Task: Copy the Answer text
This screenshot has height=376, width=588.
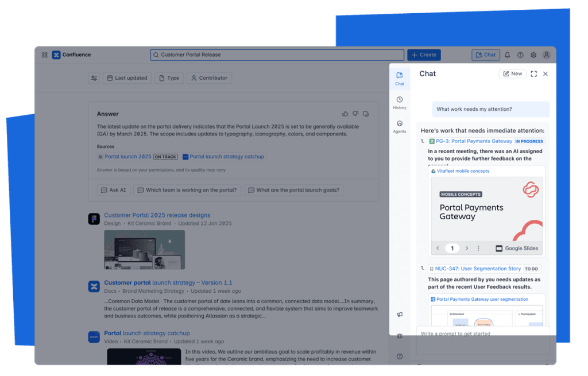Action: [x=366, y=114]
